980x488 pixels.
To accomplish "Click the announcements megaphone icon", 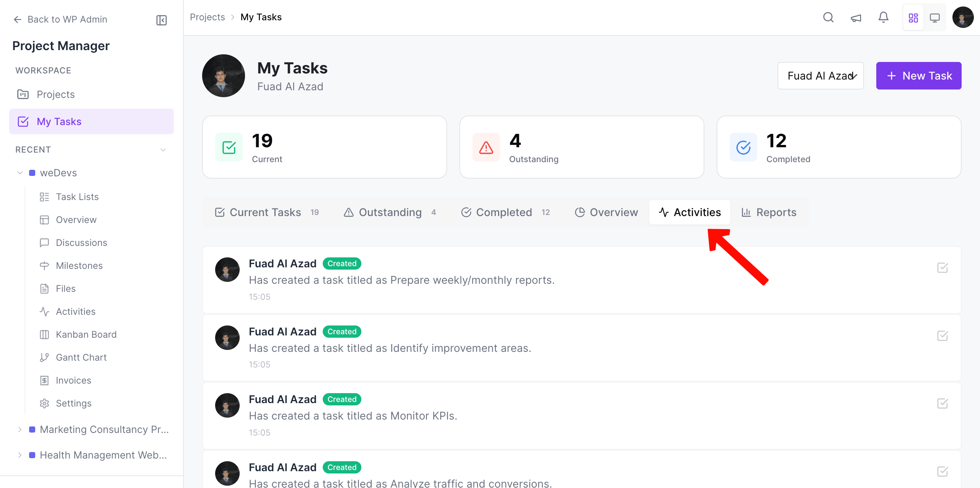I will pyautogui.click(x=856, y=17).
